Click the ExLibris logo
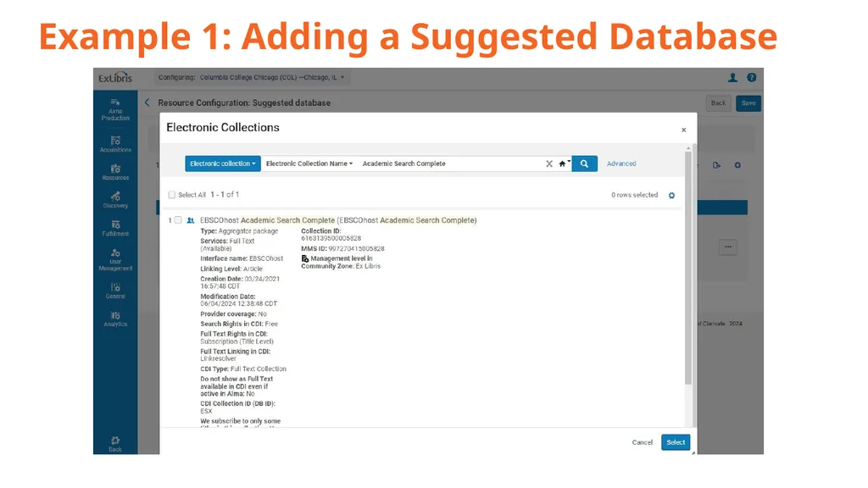The image size is (868, 488). (x=115, y=77)
